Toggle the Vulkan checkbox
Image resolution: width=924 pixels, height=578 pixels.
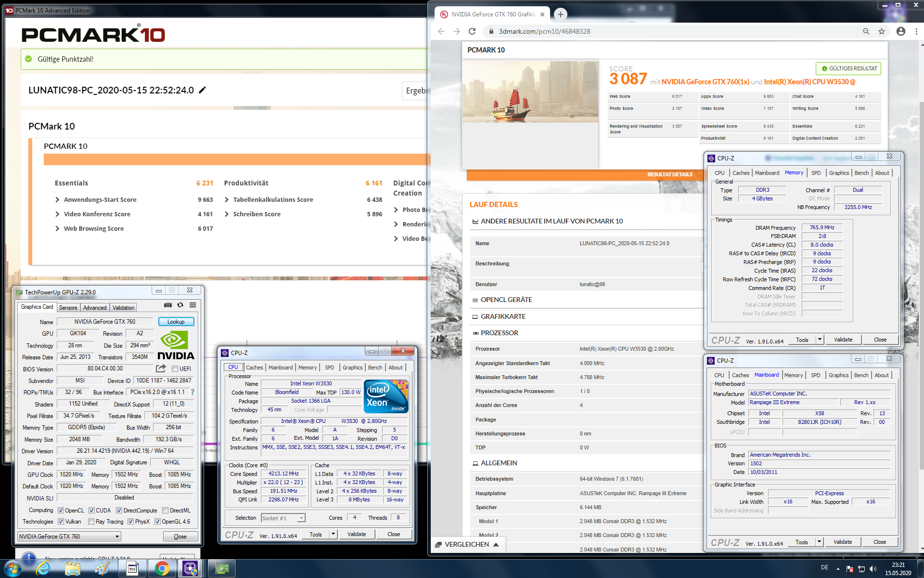coord(61,522)
